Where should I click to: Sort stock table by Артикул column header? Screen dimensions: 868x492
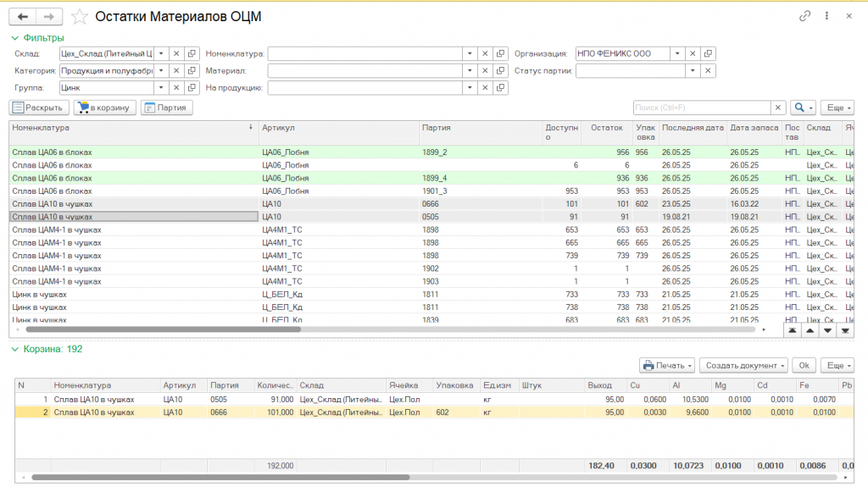(339, 133)
